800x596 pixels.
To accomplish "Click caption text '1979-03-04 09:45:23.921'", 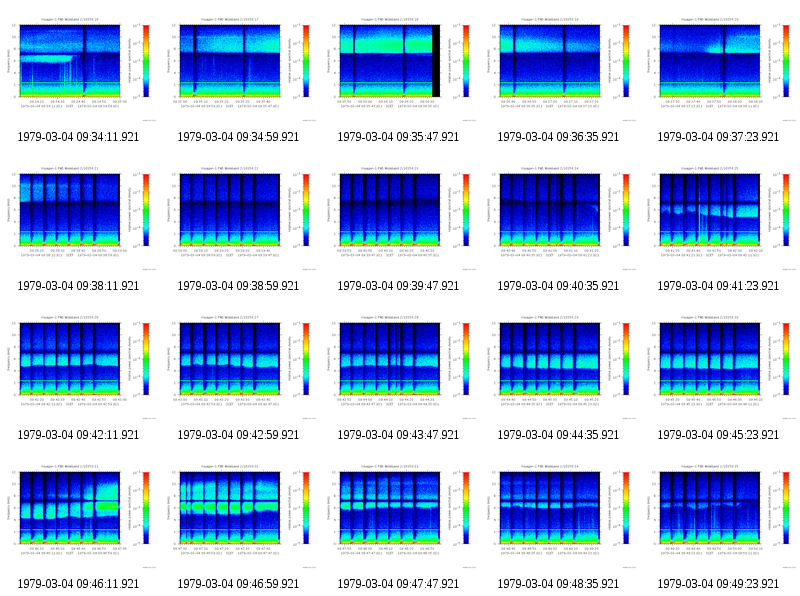I will point(719,435).
